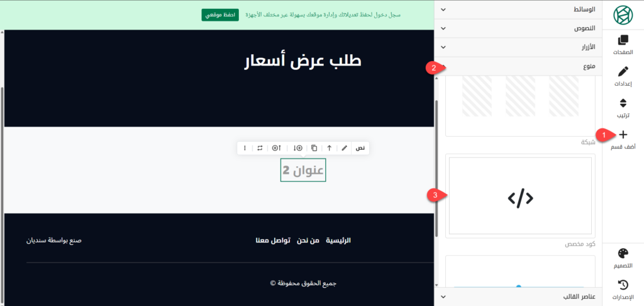Click صنع بواسطة سنديان credit text
Screen dimensions: 644x306
point(54,241)
